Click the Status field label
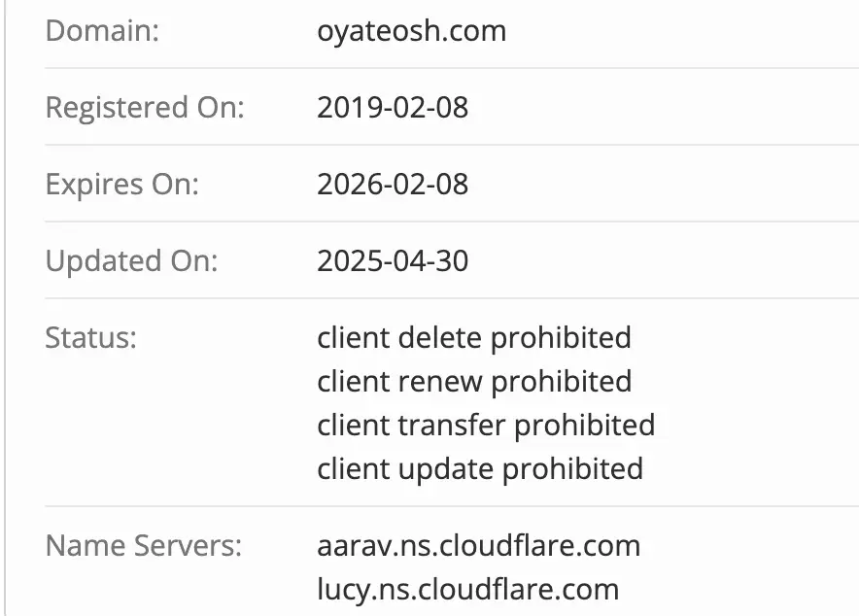The image size is (859, 616). click(x=91, y=337)
